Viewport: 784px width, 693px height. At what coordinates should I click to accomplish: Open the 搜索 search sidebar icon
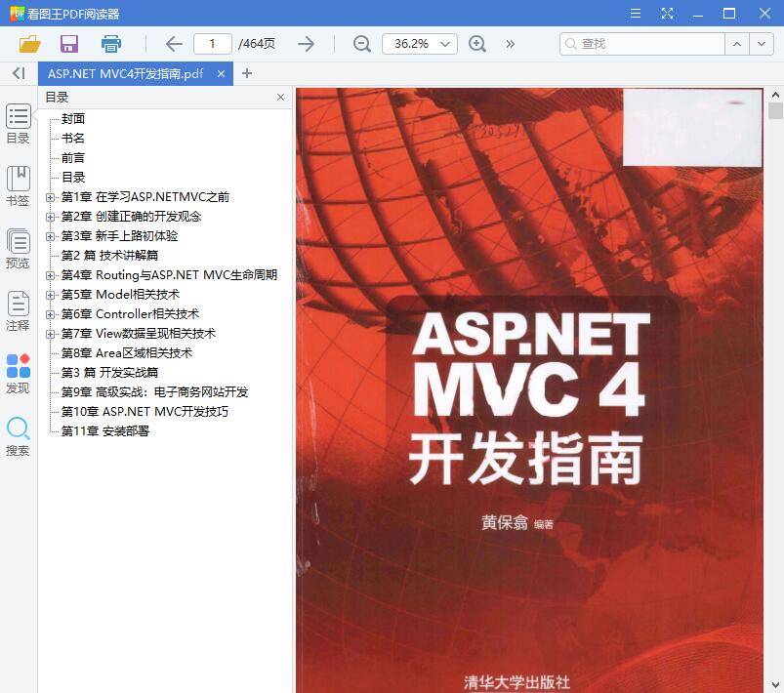(x=18, y=436)
